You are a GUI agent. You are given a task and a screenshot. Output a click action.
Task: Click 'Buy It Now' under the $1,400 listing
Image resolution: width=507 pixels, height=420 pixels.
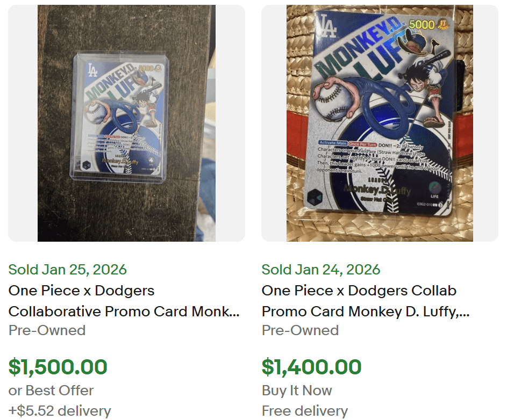click(296, 390)
